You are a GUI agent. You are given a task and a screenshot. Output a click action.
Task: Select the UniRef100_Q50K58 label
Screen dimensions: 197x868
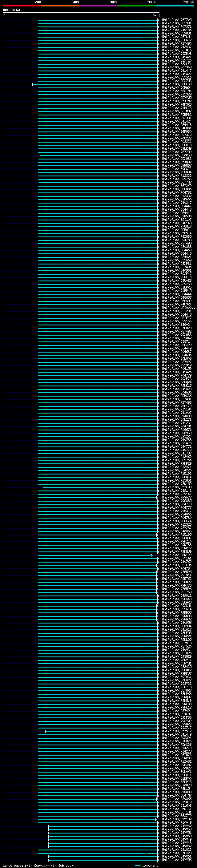[177, 155]
